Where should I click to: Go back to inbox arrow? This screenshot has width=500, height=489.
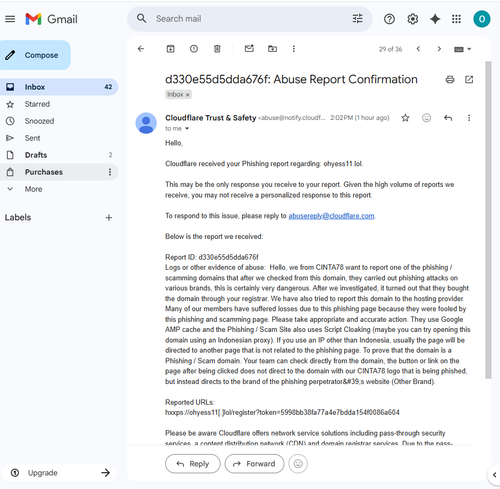pos(141,49)
